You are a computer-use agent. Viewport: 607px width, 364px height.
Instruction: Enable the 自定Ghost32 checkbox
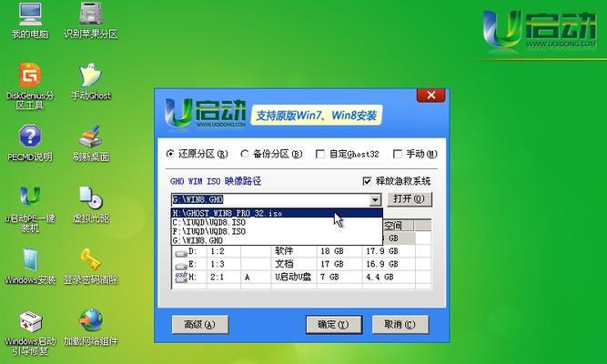(320, 154)
